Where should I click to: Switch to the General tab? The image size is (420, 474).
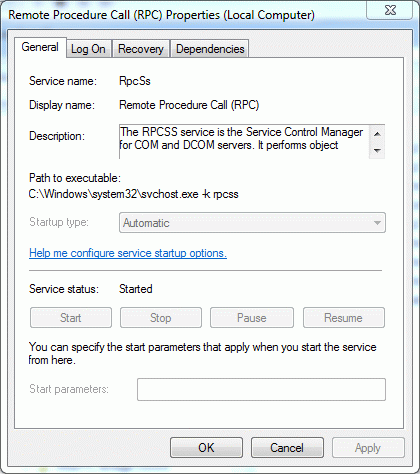(40, 47)
